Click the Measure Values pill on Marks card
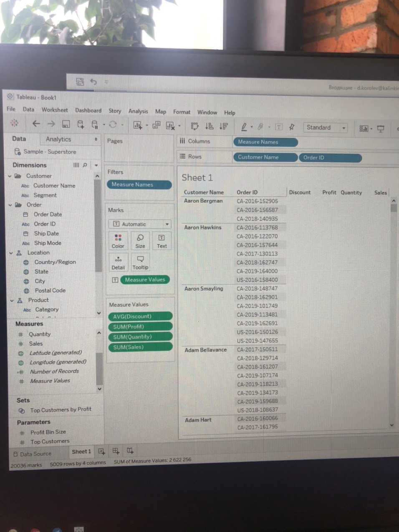The height and width of the screenshot is (532, 399). point(145,279)
